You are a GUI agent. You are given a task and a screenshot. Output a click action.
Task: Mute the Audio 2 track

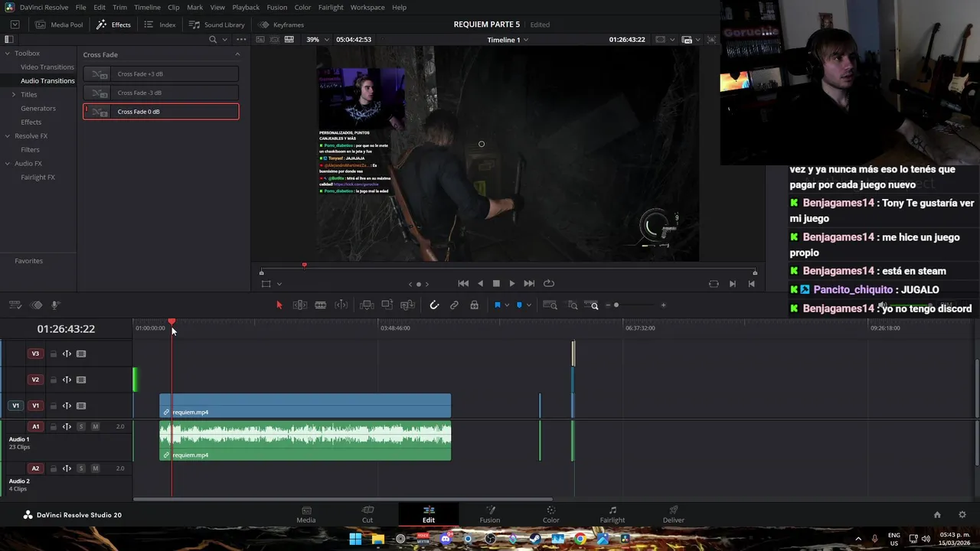click(95, 468)
